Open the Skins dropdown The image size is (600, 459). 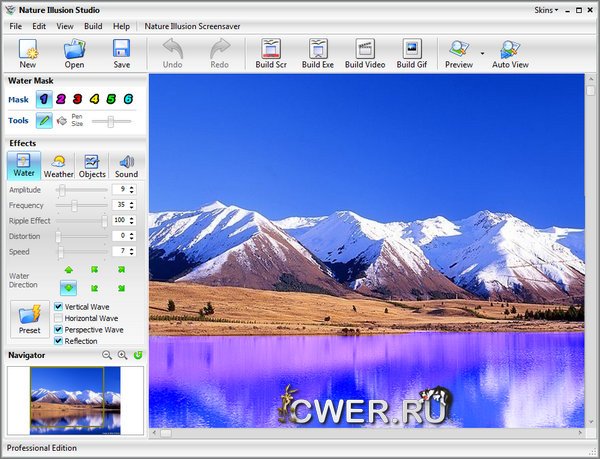coord(545,7)
